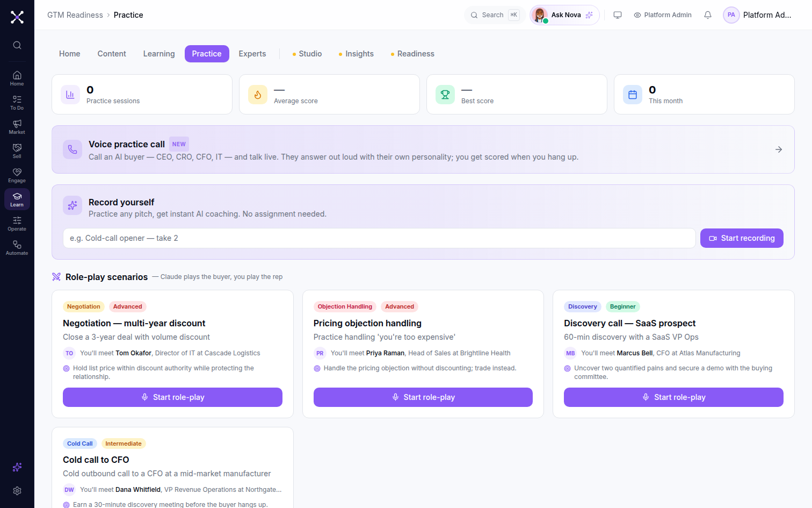
Task: Click the Start recording button
Action: (742, 238)
